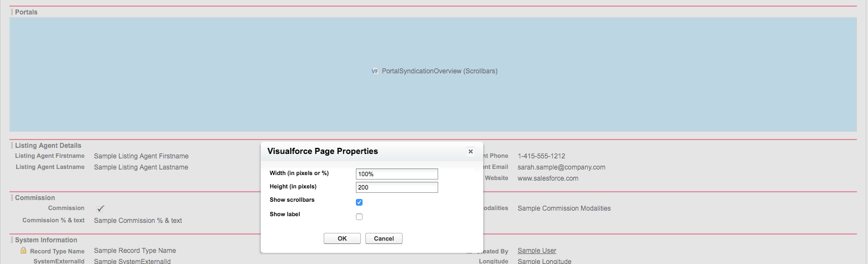The width and height of the screenshot is (868, 264).
Task: Select the PortalSyndicationOverview (Scrollbars) component
Action: [x=433, y=74]
